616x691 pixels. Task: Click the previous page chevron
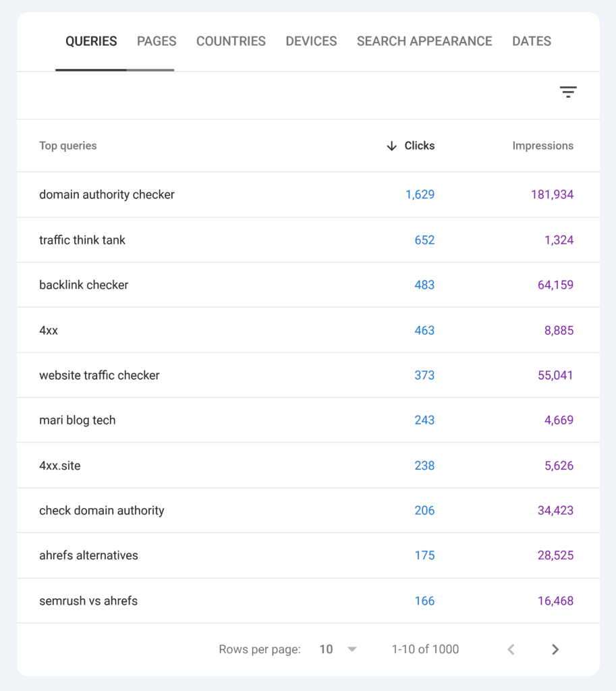511,649
